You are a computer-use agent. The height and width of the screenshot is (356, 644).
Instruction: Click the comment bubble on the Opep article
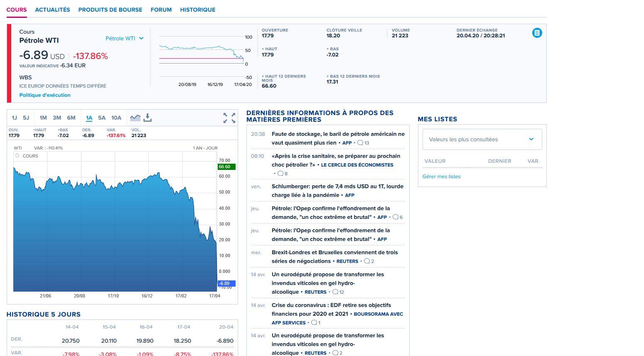(x=395, y=217)
